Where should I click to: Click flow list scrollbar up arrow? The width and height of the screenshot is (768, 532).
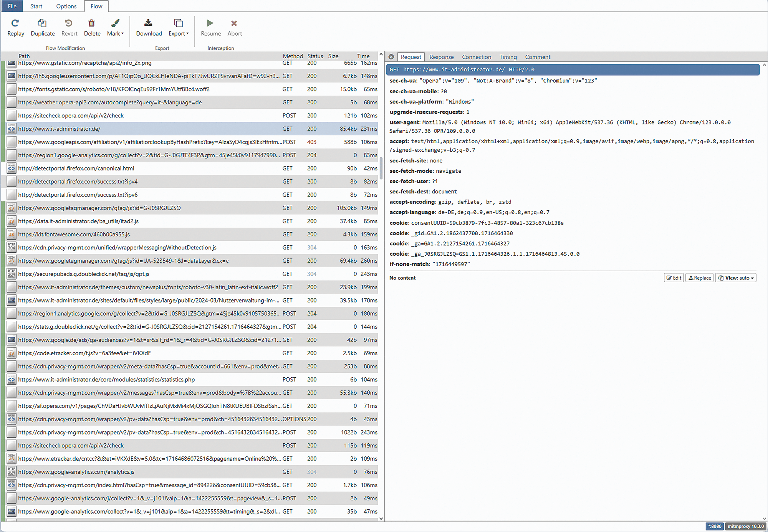coord(381,55)
